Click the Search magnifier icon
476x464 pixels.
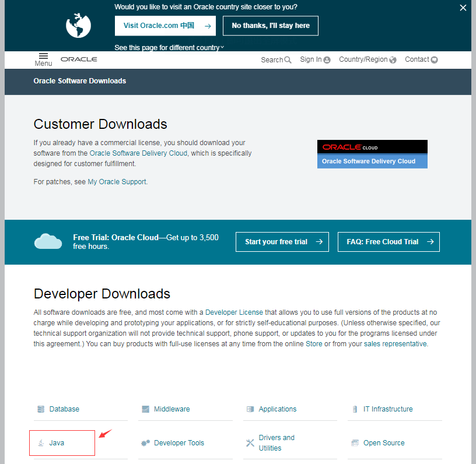click(x=288, y=59)
